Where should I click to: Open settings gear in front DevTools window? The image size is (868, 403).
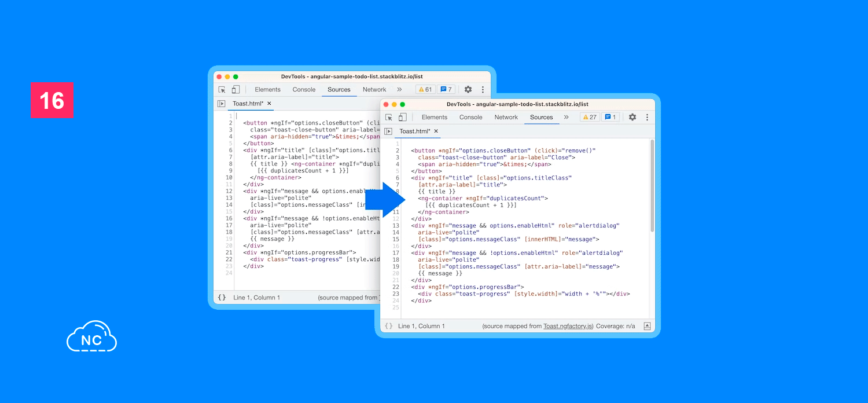click(x=632, y=117)
